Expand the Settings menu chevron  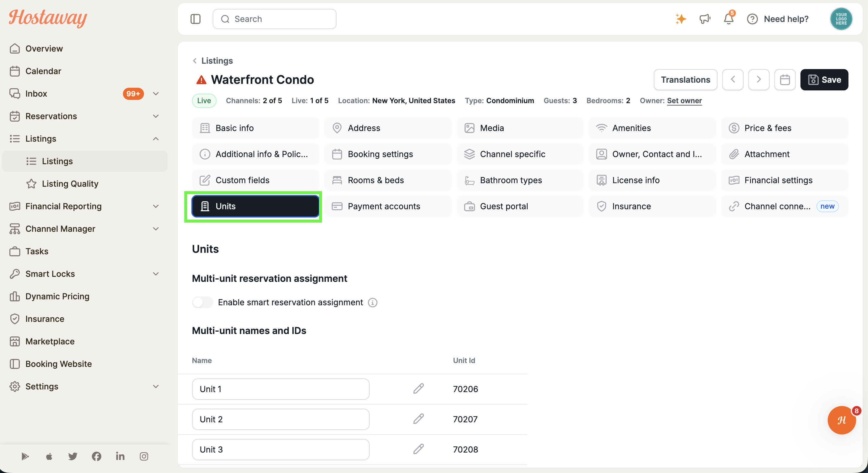point(156,386)
